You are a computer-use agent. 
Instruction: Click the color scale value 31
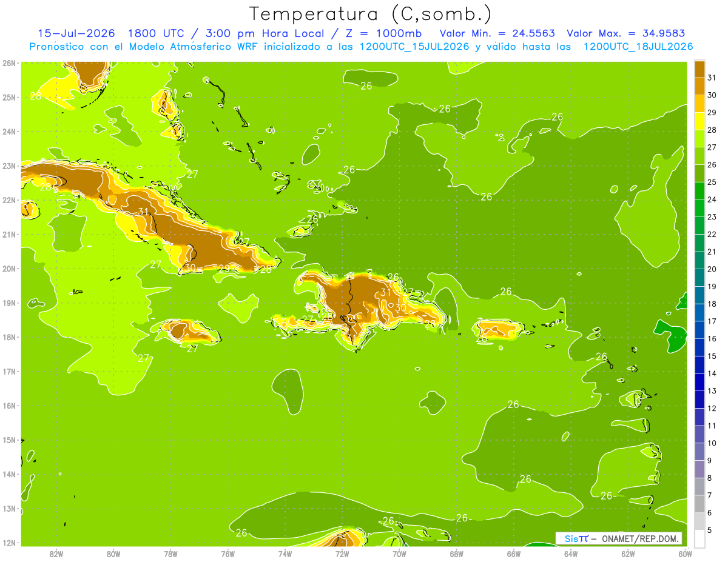[712, 78]
